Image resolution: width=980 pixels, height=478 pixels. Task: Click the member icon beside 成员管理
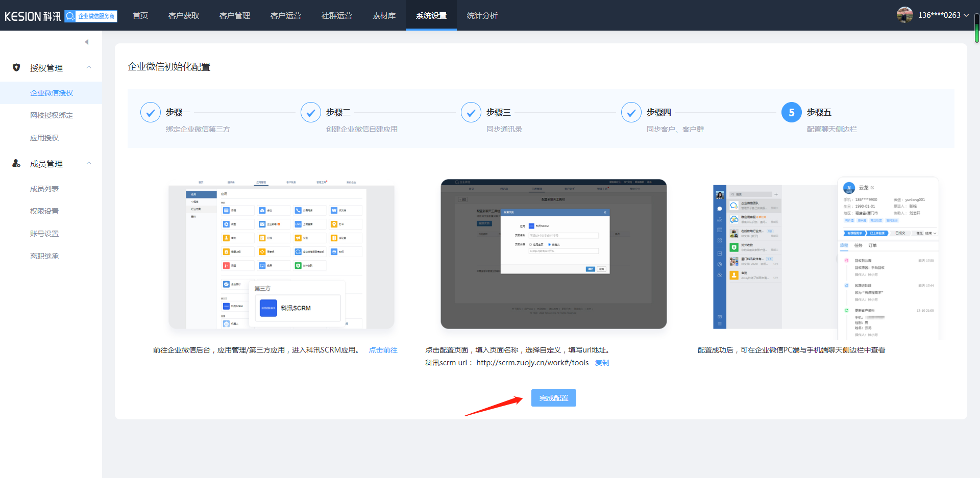[x=15, y=164]
